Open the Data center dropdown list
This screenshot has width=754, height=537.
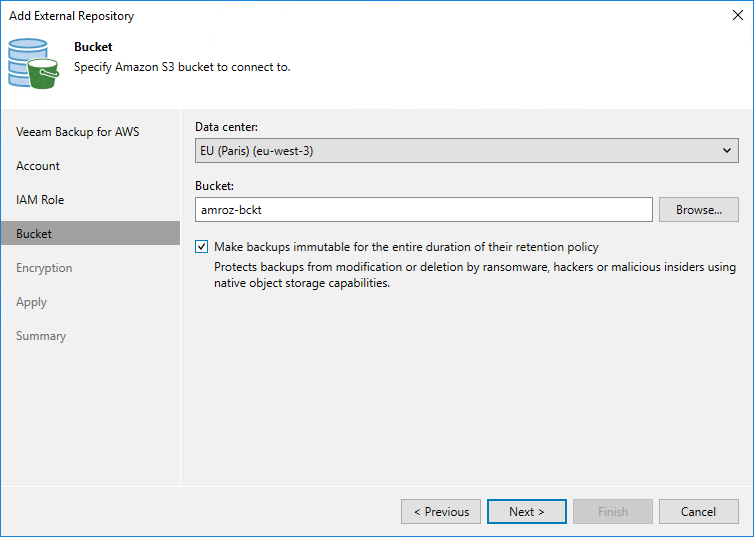[x=466, y=151]
